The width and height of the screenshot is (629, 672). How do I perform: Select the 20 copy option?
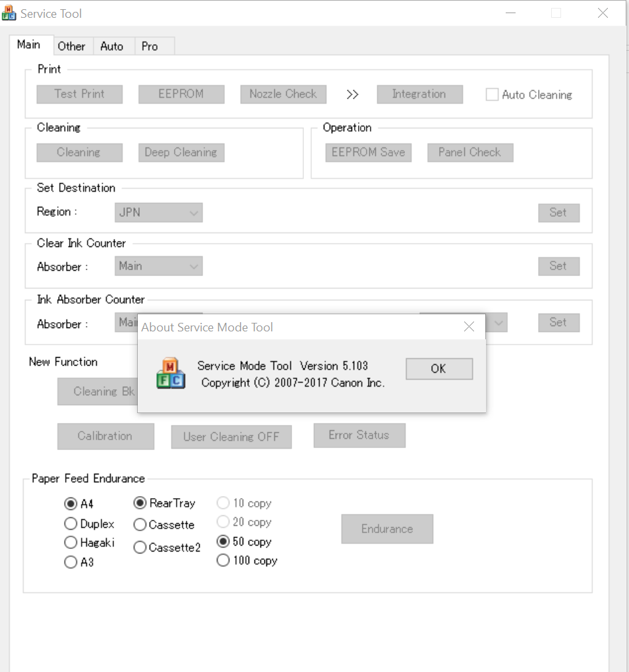[223, 522]
